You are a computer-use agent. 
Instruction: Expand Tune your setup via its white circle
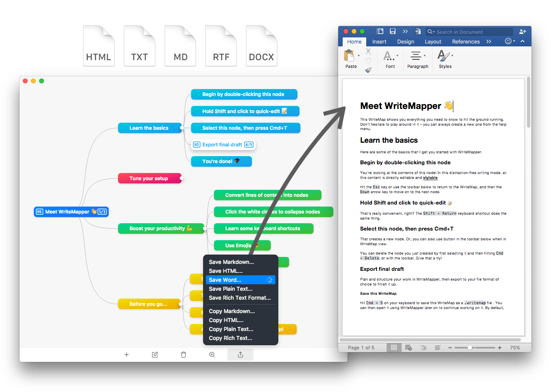click(181, 178)
